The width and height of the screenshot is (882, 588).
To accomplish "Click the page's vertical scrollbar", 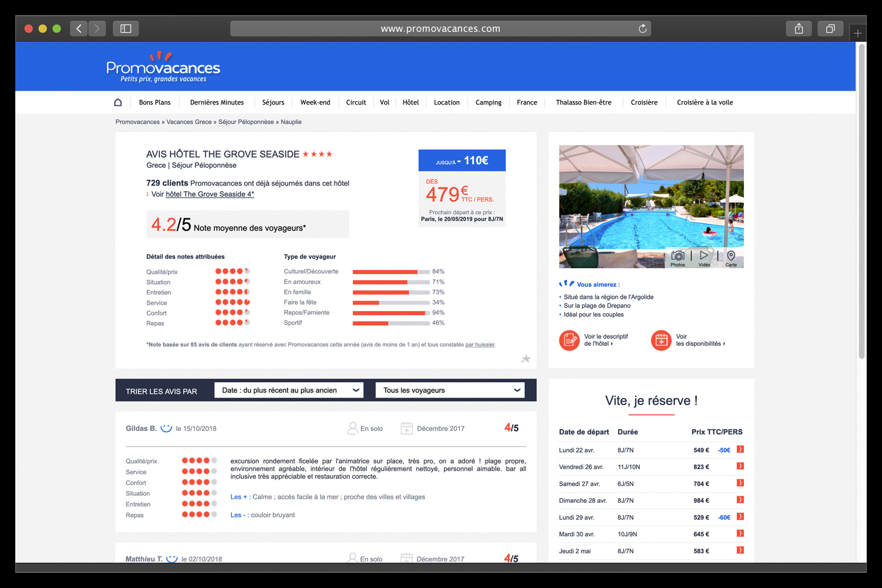I will click(861, 200).
